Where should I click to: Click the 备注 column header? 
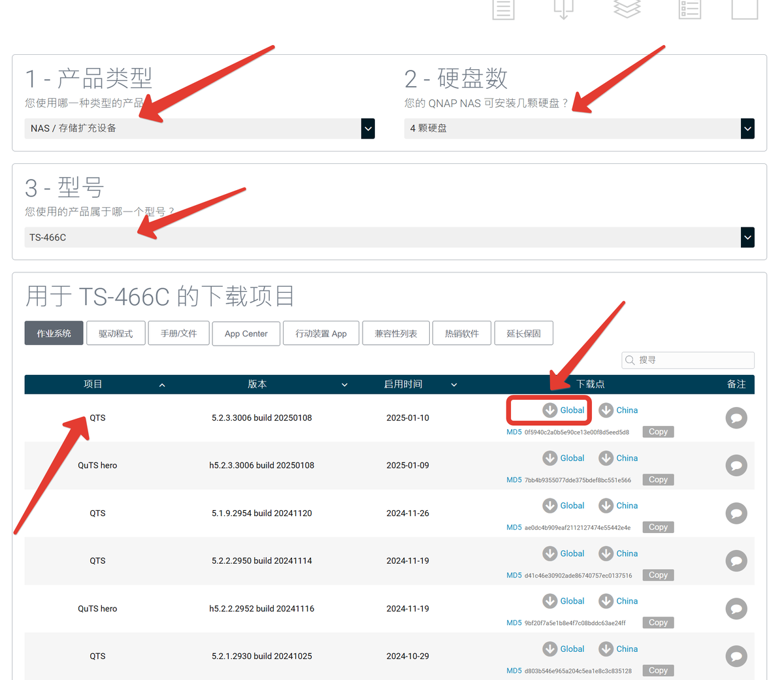coord(736,384)
